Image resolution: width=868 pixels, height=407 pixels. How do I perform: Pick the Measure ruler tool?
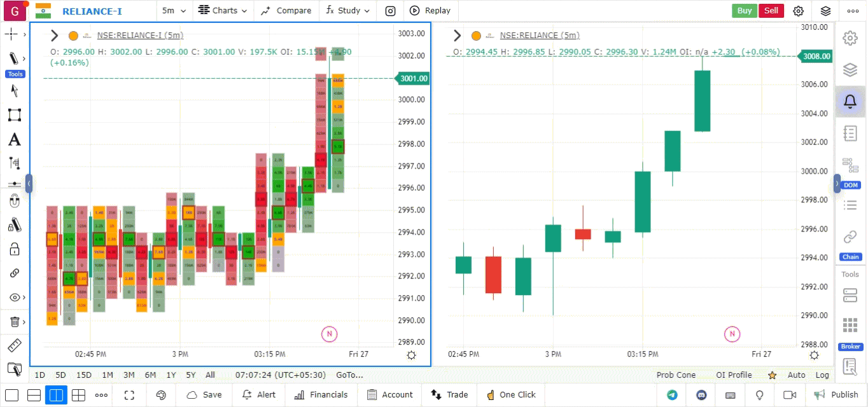pos(14,345)
